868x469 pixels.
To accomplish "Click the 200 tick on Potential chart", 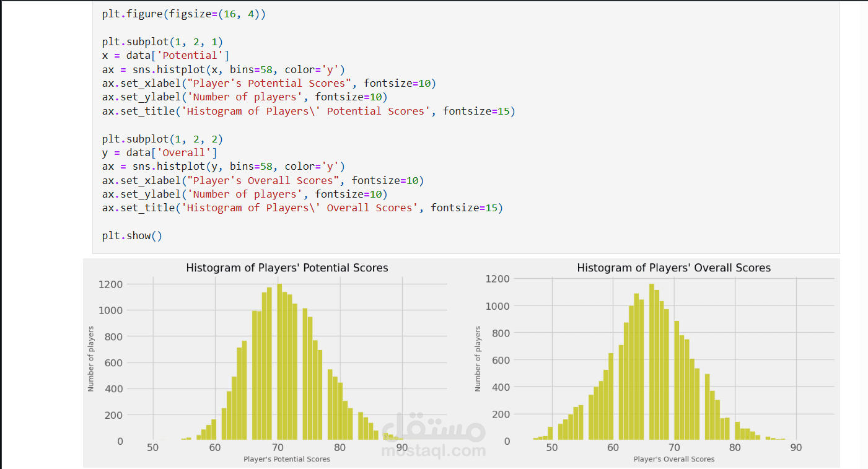I will (x=113, y=415).
